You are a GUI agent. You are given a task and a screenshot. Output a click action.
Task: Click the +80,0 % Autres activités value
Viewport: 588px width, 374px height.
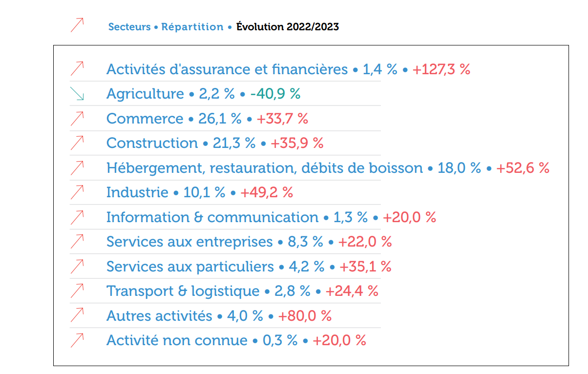pos(305,316)
